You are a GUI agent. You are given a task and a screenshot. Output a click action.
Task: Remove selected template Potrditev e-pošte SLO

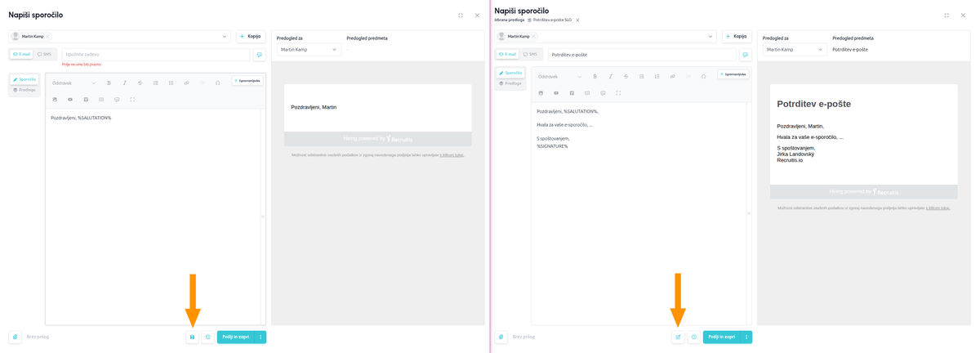click(x=577, y=20)
